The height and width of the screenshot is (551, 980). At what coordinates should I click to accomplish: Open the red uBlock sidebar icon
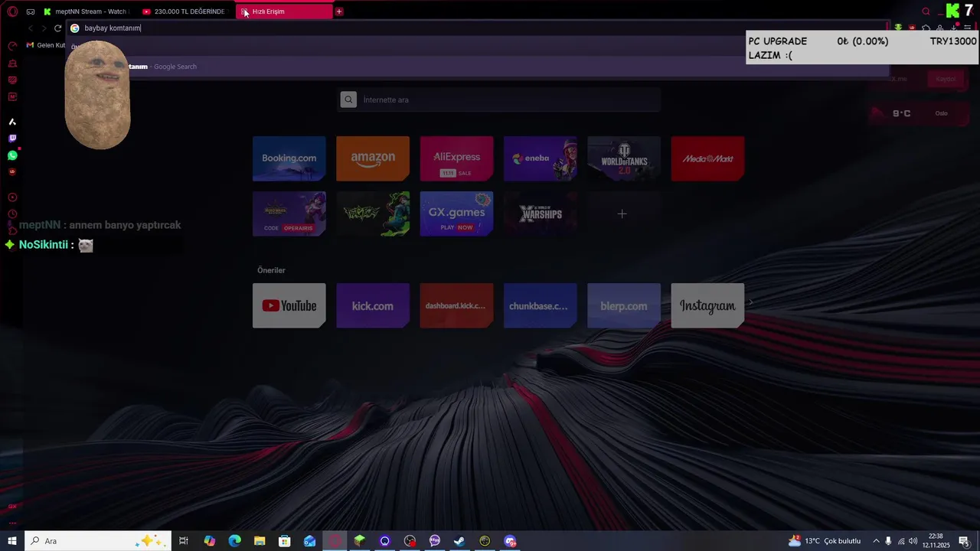pyautogui.click(x=12, y=172)
